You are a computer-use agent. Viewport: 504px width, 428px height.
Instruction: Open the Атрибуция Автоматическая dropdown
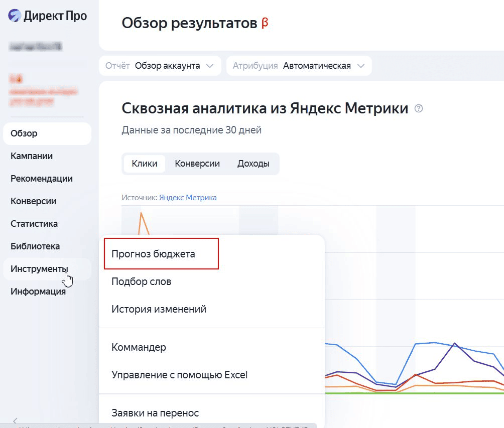pyautogui.click(x=299, y=66)
